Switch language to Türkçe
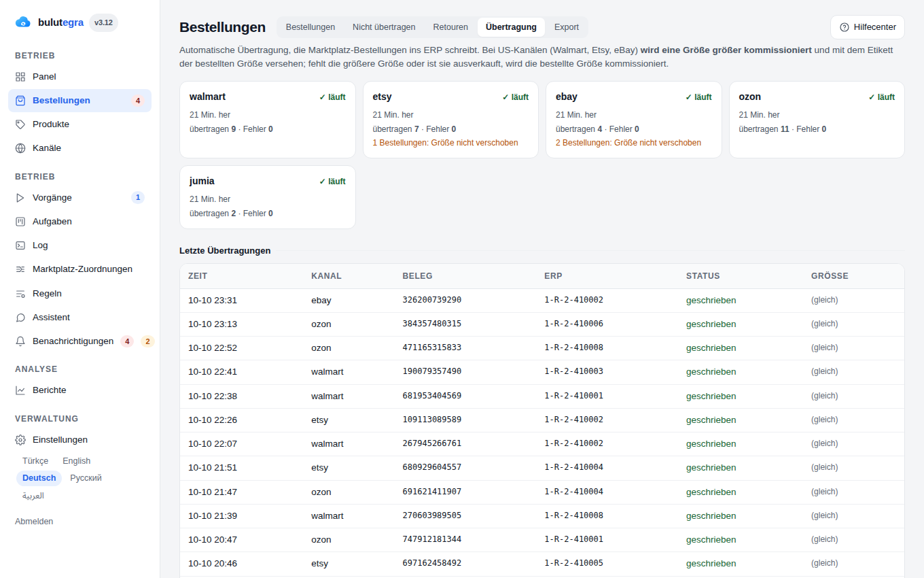Viewport: 924px width, 578px height. pos(35,461)
